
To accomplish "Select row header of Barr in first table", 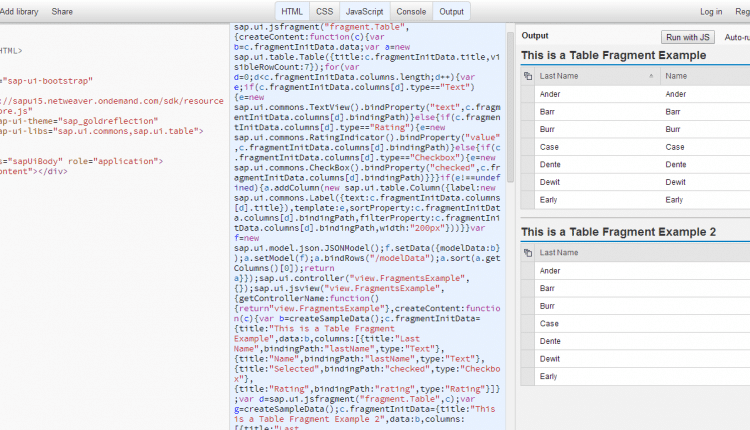I will (x=528, y=112).
